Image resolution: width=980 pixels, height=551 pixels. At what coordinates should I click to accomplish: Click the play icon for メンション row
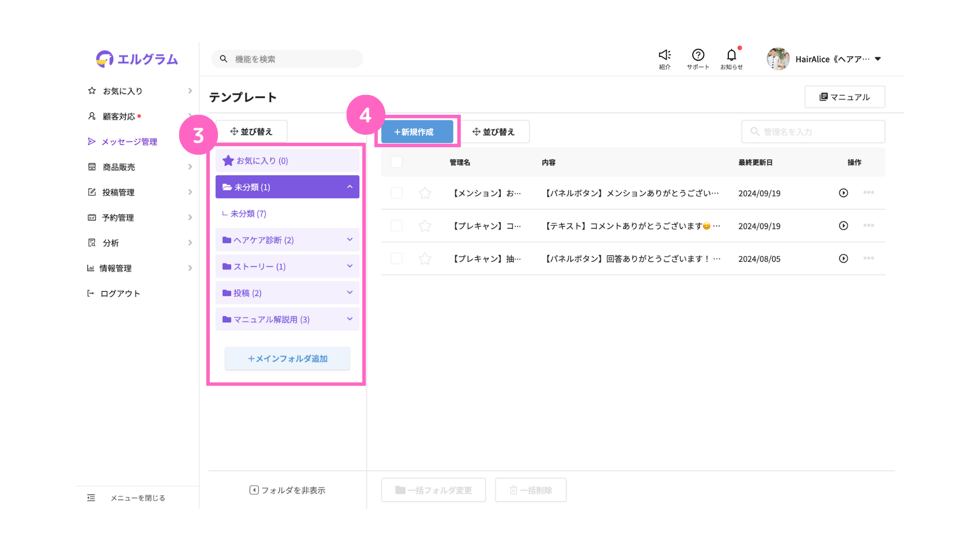843,193
